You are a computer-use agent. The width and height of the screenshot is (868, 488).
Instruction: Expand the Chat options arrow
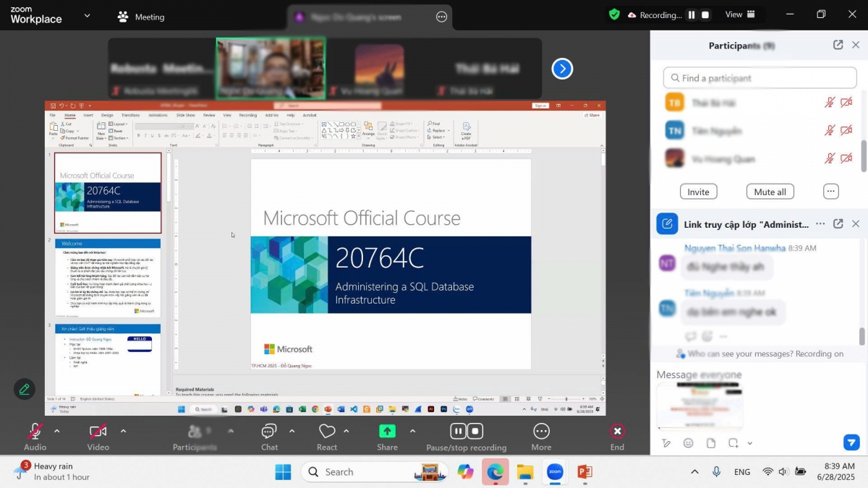pyautogui.click(x=292, y=431)
